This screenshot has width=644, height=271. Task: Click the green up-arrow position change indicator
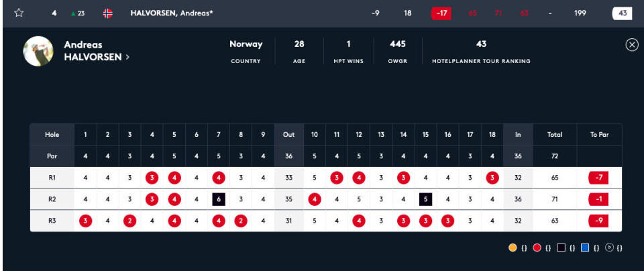click(x=73, y=13)
